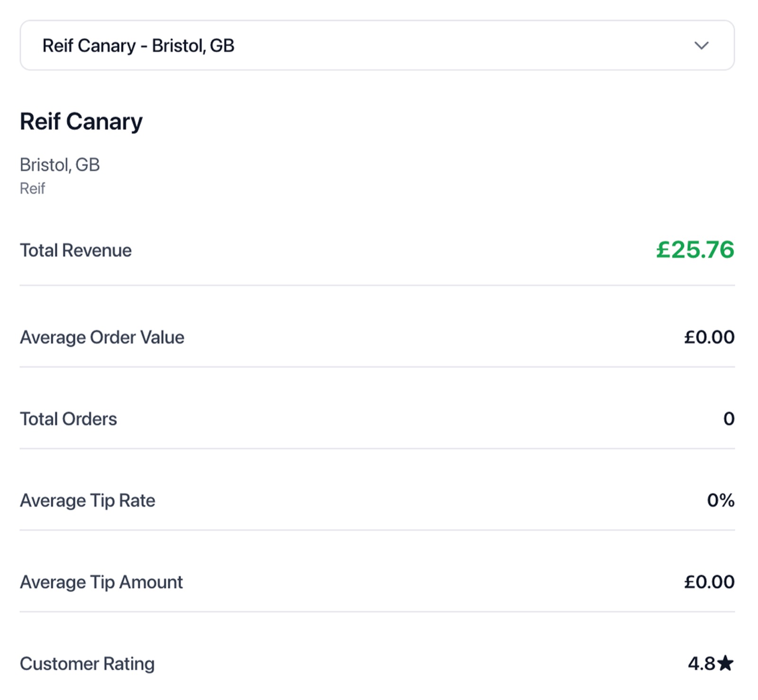Click the Total Orders label

pos(68,419)
